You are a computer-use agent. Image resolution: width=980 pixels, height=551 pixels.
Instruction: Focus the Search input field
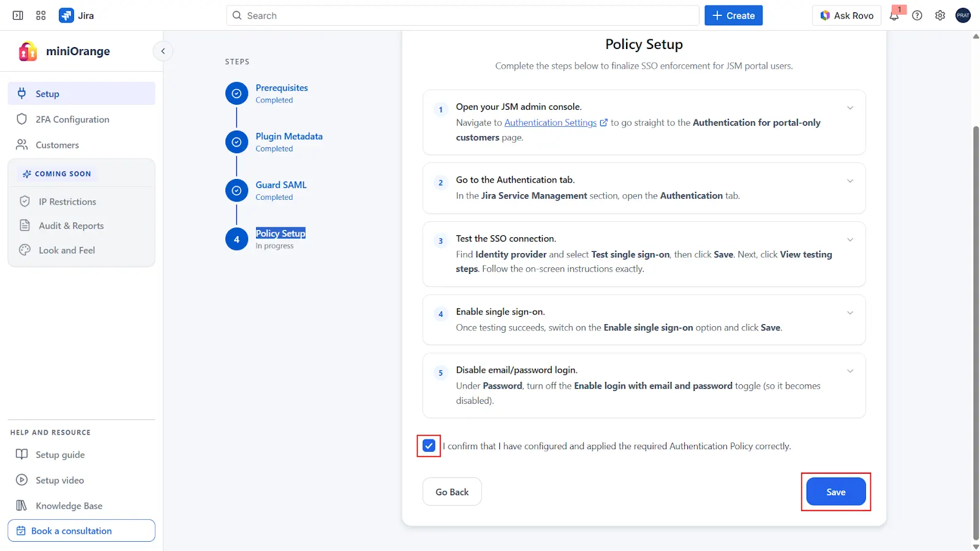pos(463,15)
